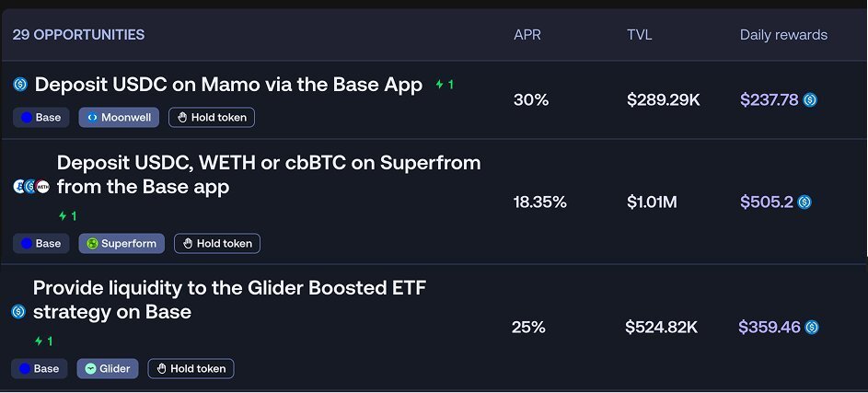Image resolution: width=868 pixels, height=393 pixels.
Task: Sort by Daily rewards column header
Action: [783, 35]
